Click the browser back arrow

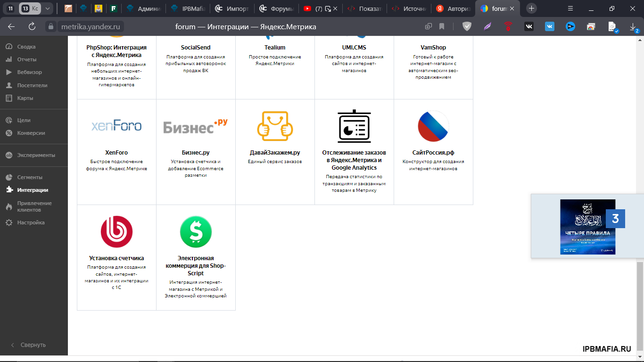click(x=11, y=26)
